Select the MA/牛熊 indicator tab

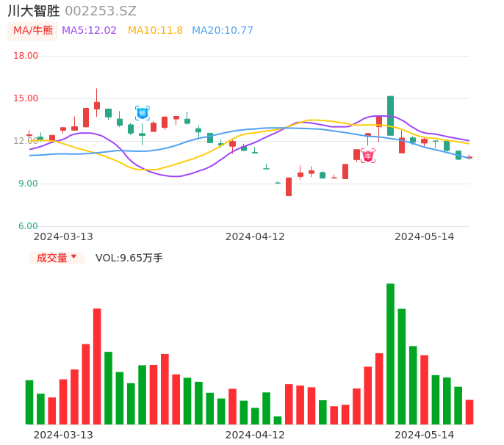pyautogui.click(x=33, y=30)
